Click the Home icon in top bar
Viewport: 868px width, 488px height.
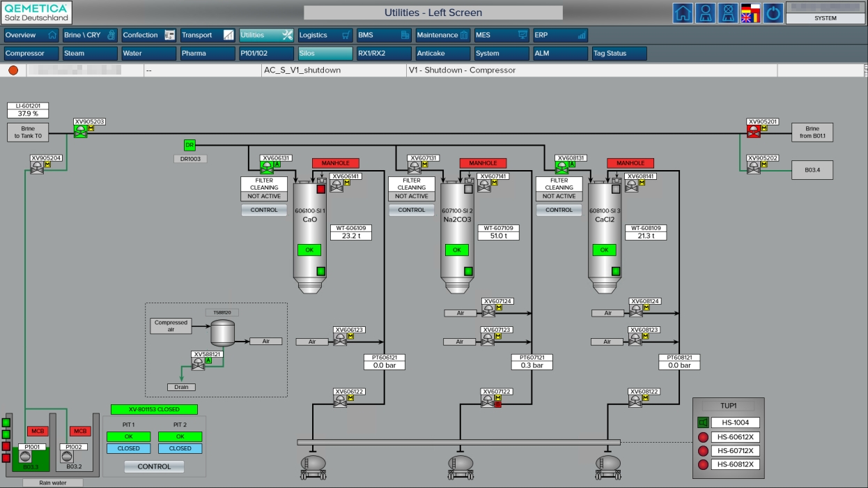[x=683, y=13]
